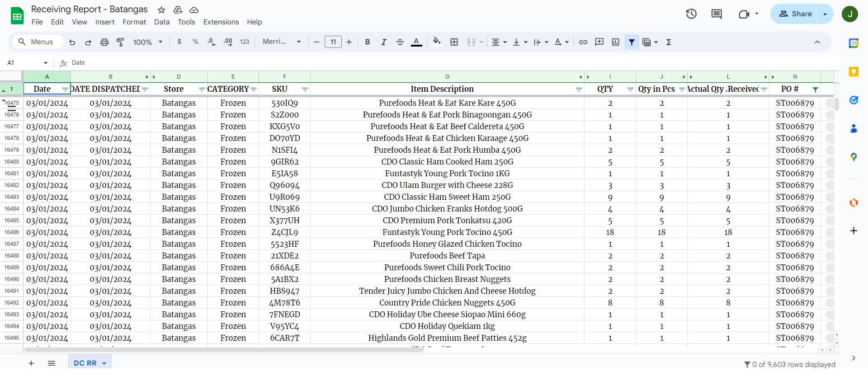Print the spreadsheet
Viewport: 868px width, 385px height.
(104, 42)
